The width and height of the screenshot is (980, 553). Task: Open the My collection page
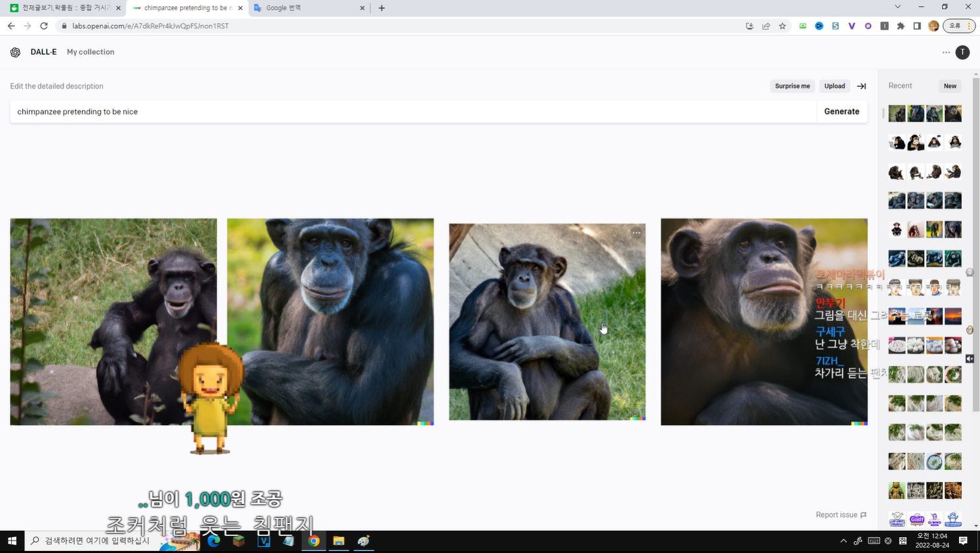click(90, 52)
